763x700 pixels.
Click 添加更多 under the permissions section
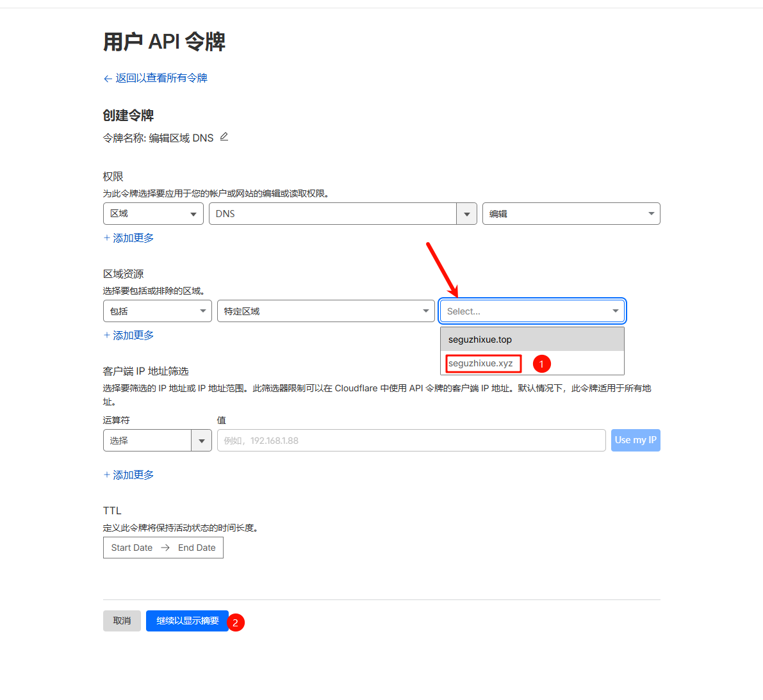(x=129, y=238)
